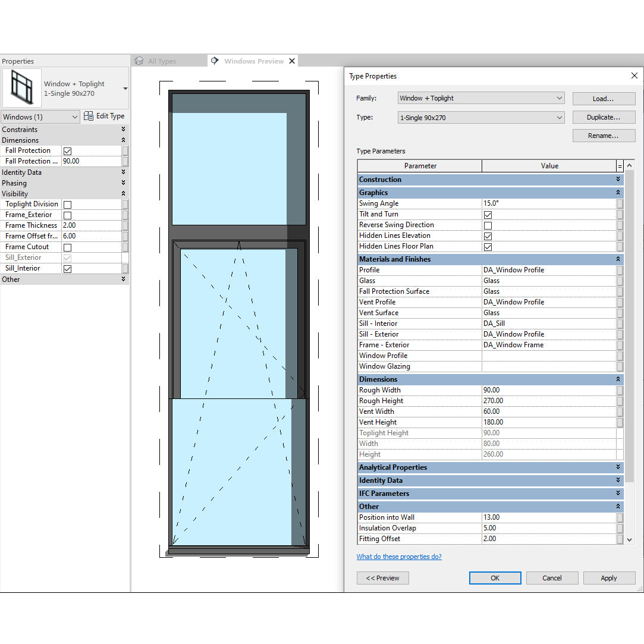Click the associate parameter button beside Swing Angle
644x644 pixels.
620,203
